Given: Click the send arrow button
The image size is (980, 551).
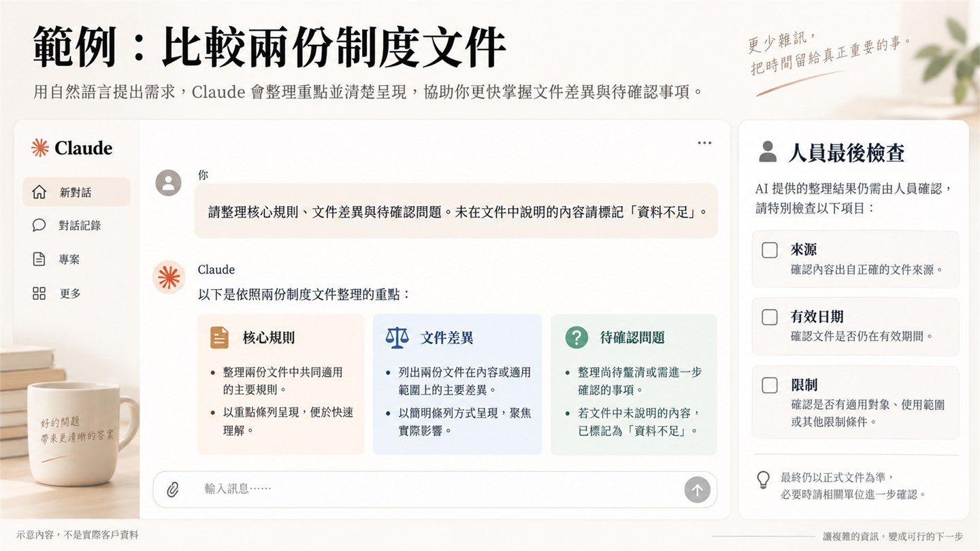Looking at the screenshot, I should pyautogui.click(x=697, y=489).
